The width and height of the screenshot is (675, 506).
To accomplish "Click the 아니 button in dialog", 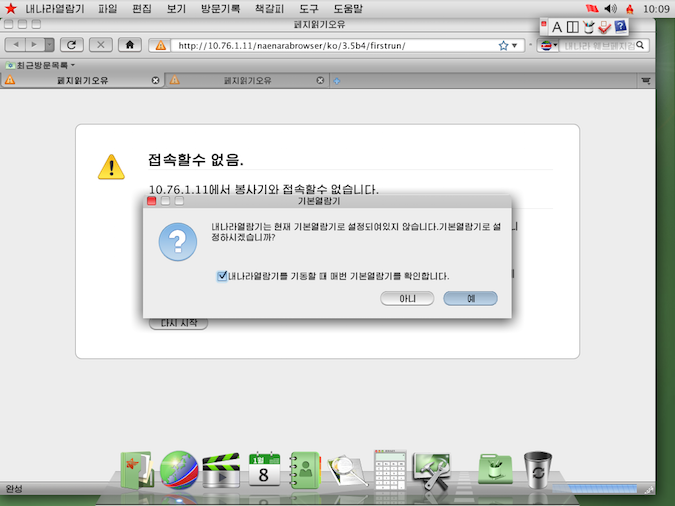I will 407,298.
